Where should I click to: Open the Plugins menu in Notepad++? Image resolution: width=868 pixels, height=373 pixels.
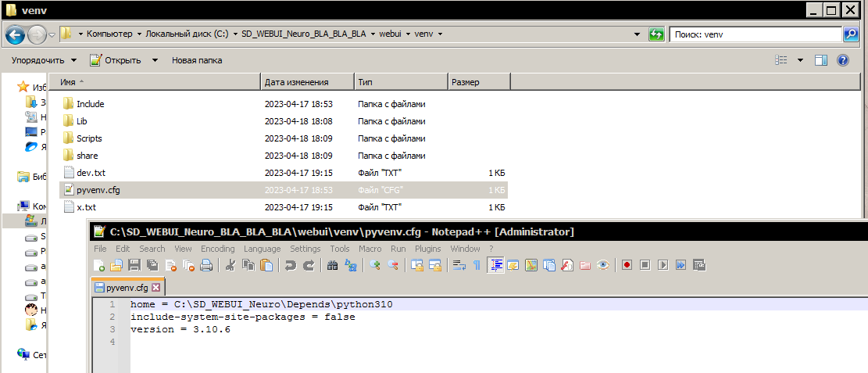point(428,249)
